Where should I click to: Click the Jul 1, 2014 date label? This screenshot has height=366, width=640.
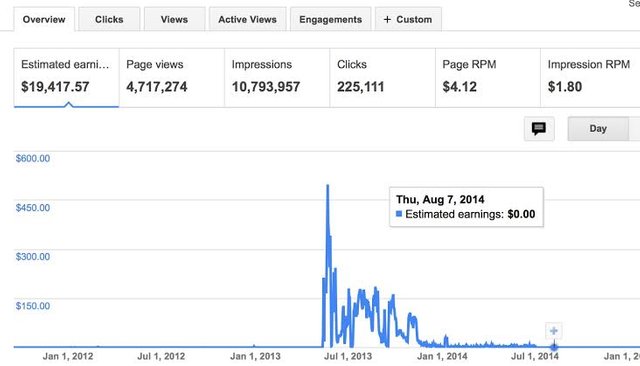pyautogui.click(x=535, y=356)
